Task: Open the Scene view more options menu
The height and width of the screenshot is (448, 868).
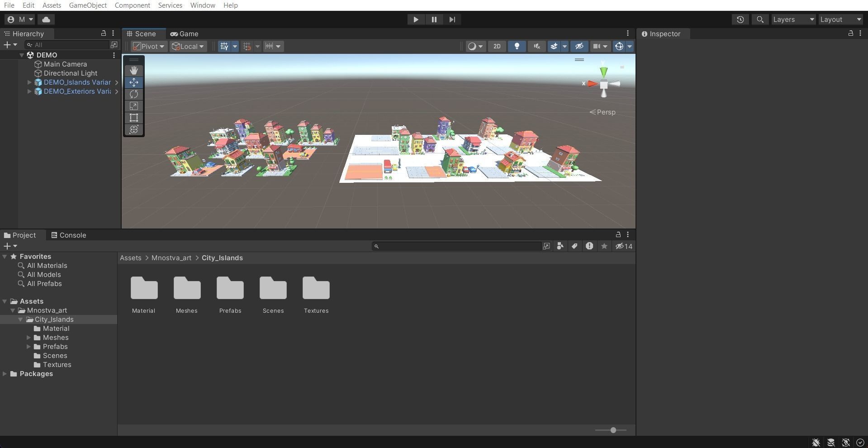Action: 627,33
